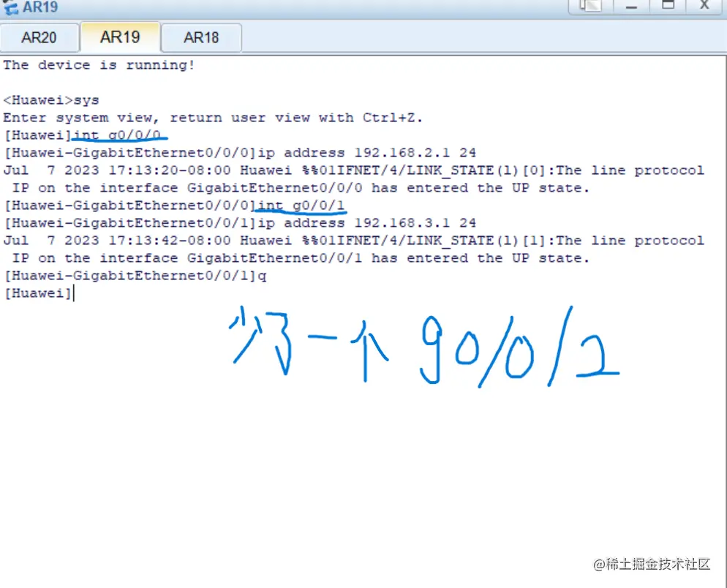The height and width of the screenshot is (588, 727).
Task: Click the restore-down window icon in title bar
Action: pos(591,6)
